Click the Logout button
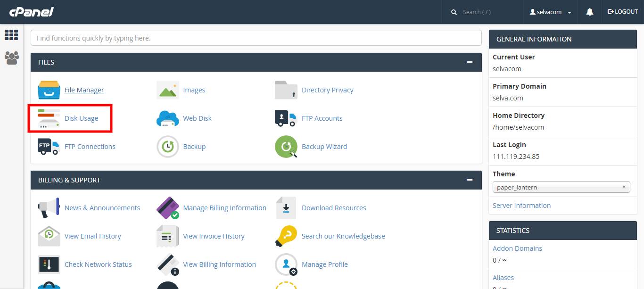Viewport: 644px width, 289px height. (x=623, y=12)
